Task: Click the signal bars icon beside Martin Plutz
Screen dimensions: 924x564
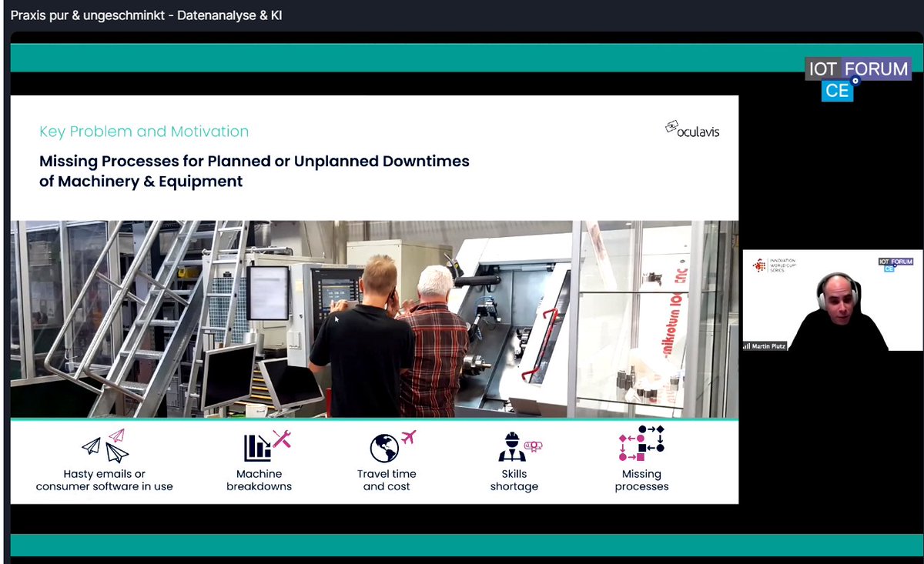Action: (745, 346)
